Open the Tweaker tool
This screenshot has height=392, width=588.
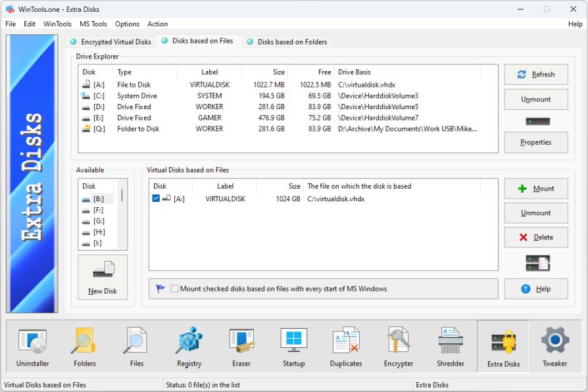click(x=555, y=347)
